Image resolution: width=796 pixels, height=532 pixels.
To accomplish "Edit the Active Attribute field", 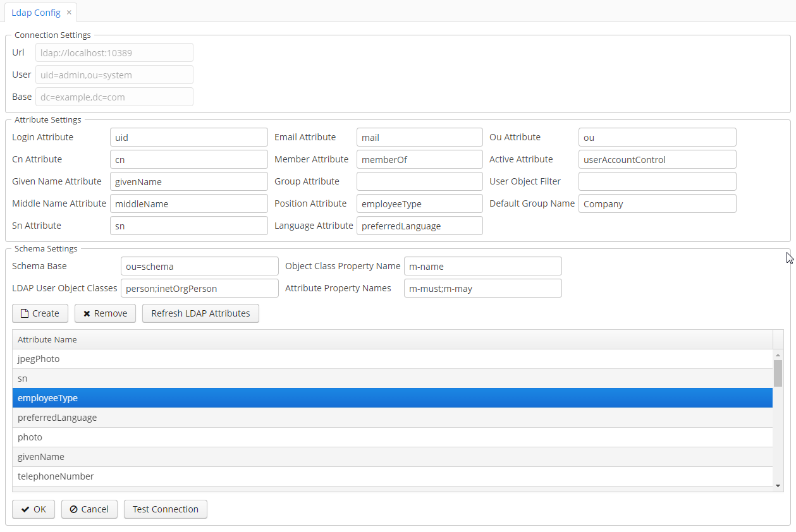I will click(658, 159).
